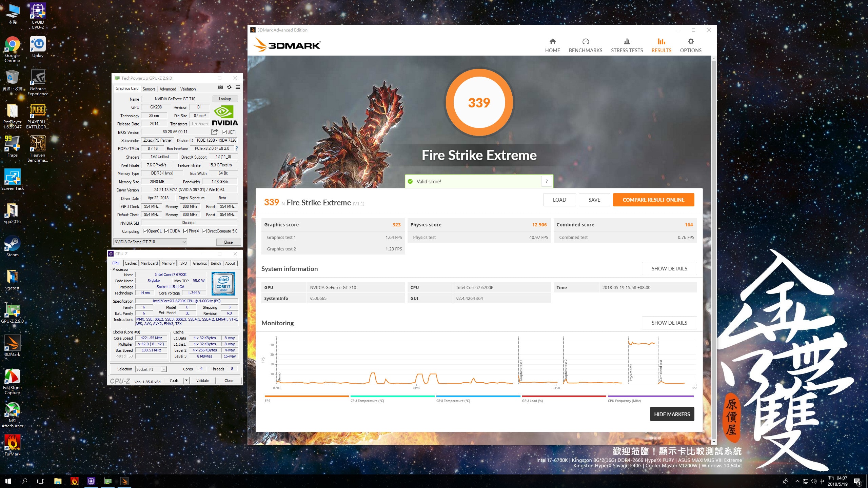868x488 pixels.
Task: Toggle the DirectCompute 5.0 checkbox
Action: pyautogui.click(x=204, y=231)
